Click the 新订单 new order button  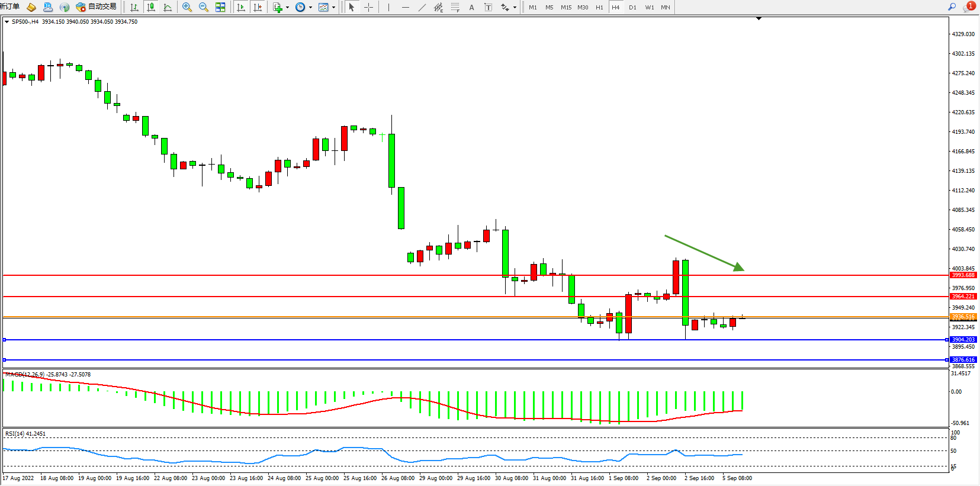10,7
